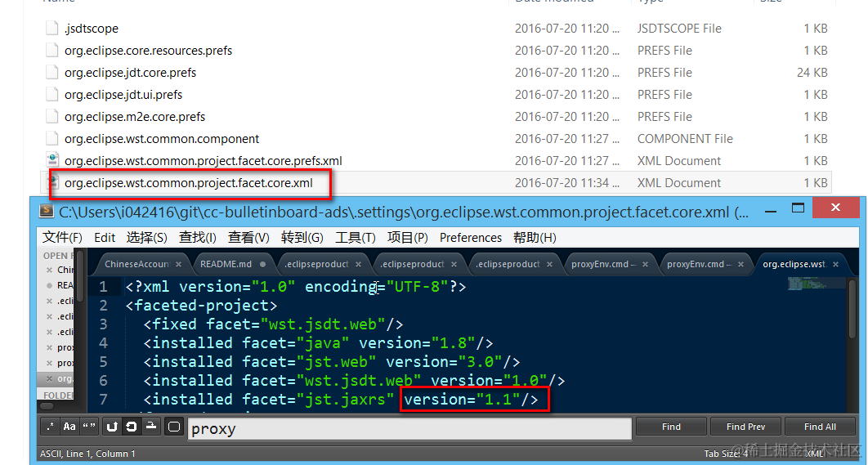Toggle regular expression search in find panel

pos(51,427)
